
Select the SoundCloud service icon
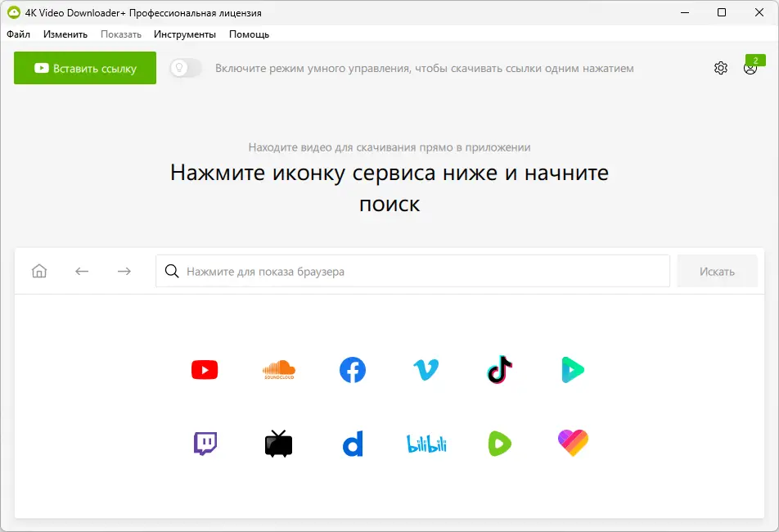click(278, 369)
